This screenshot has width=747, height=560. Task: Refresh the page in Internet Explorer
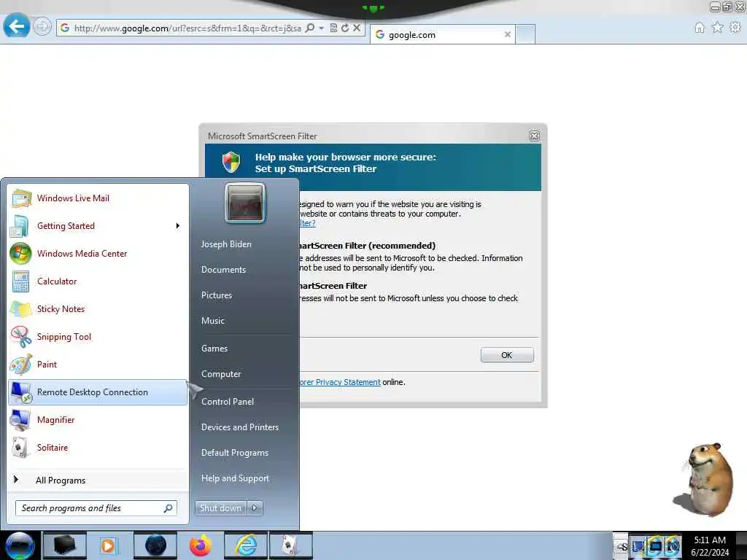(345, 28)
